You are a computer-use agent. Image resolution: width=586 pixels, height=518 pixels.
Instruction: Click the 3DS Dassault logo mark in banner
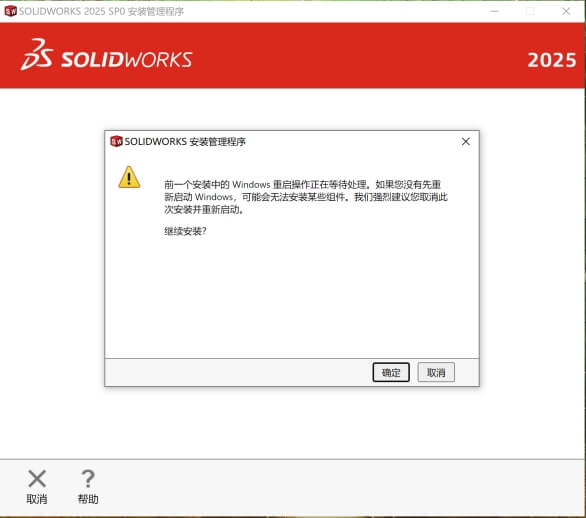37,55
